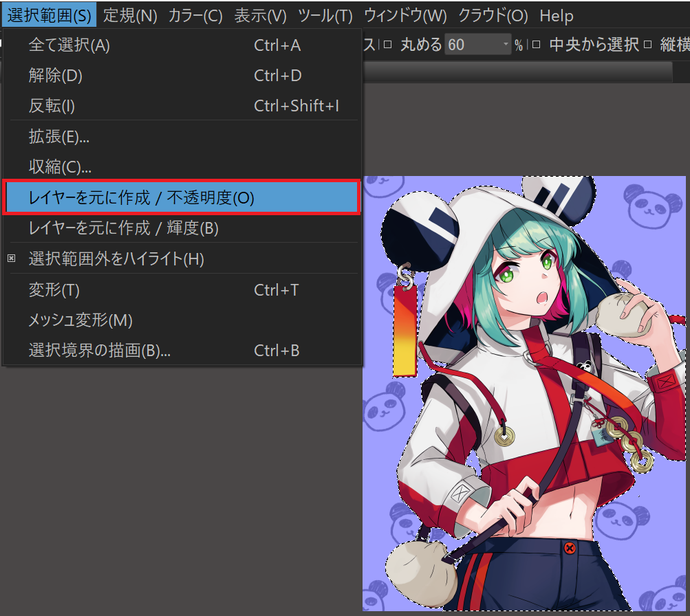The height and width of the screenshot is (616, 690).
Task: Open the 表示(V) menu
Action: (260, 15)
